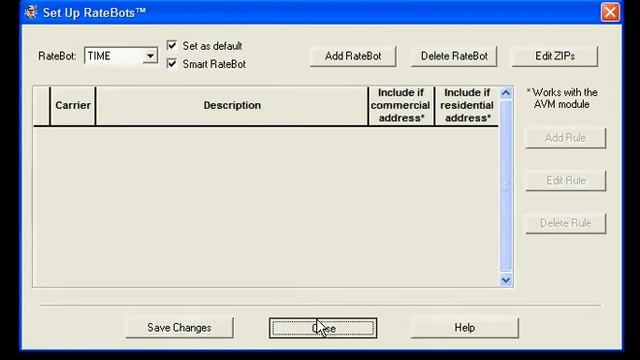Open the Edit ZIPs button
The height and width of the screenshot is (360, 640).
(555, 56)
